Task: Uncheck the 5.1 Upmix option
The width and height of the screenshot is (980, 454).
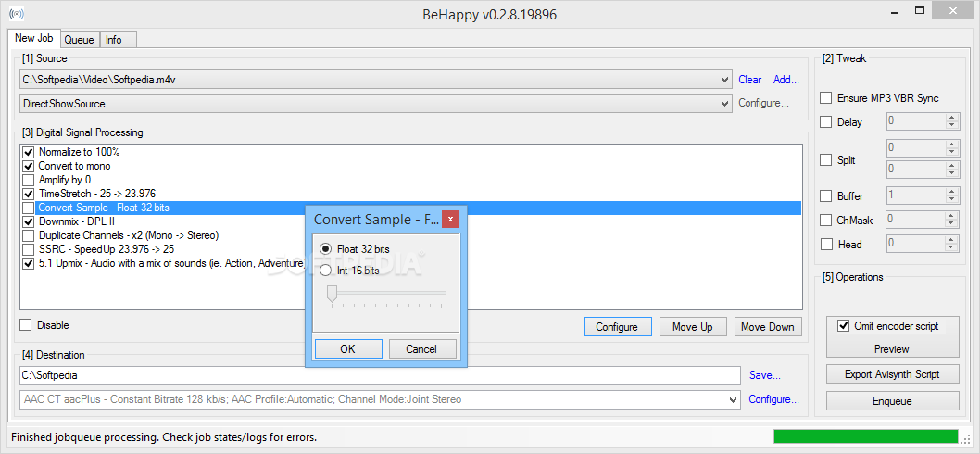Action: 28,263
